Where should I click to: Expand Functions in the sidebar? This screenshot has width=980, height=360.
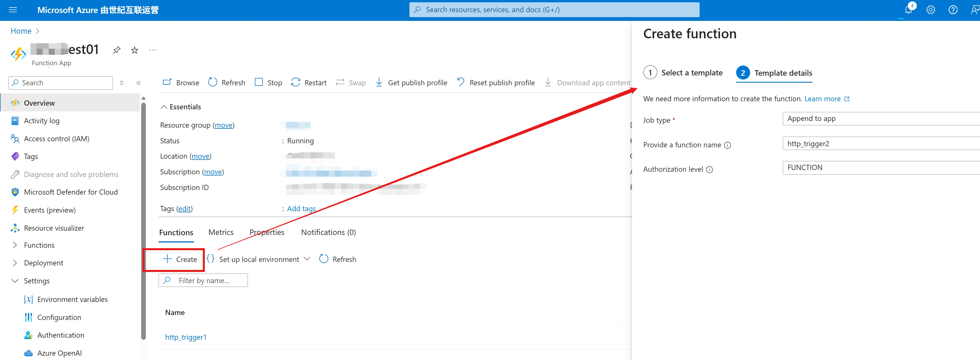coord(15,245)
